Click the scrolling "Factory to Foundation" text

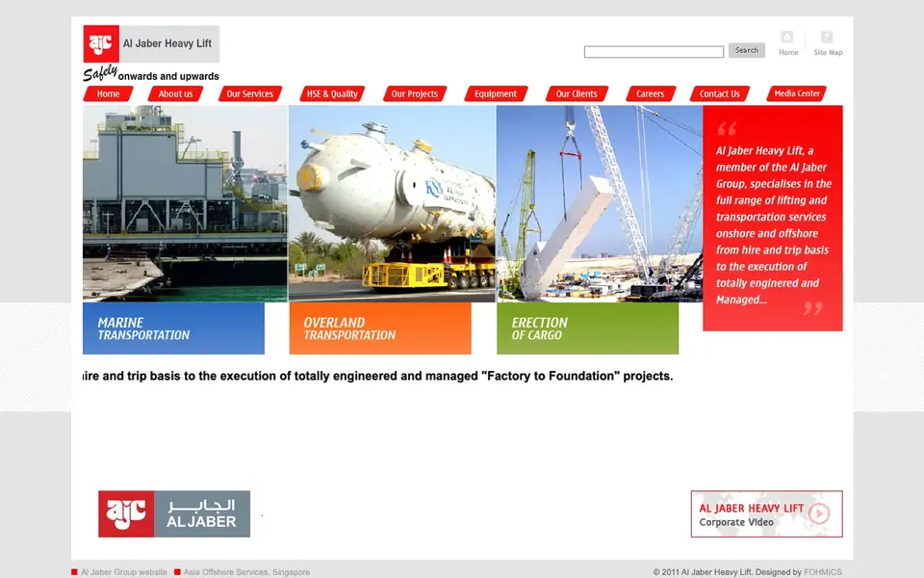click(x=377, y=376)
